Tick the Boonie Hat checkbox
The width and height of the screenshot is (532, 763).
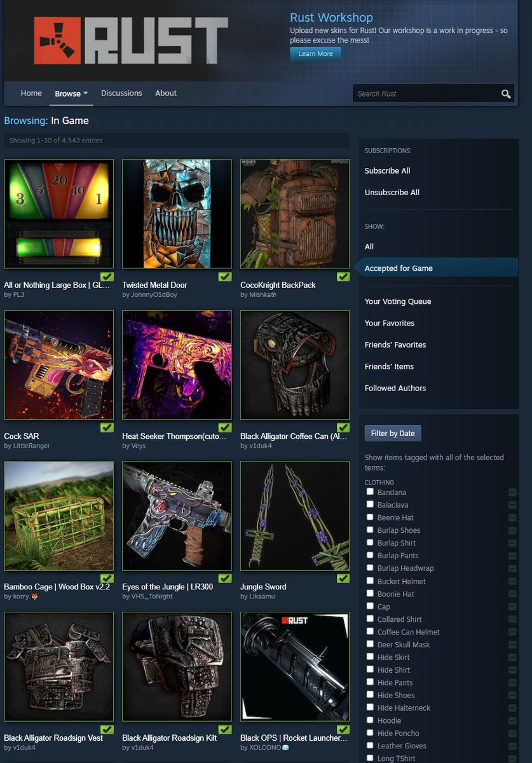click(370, 593)
